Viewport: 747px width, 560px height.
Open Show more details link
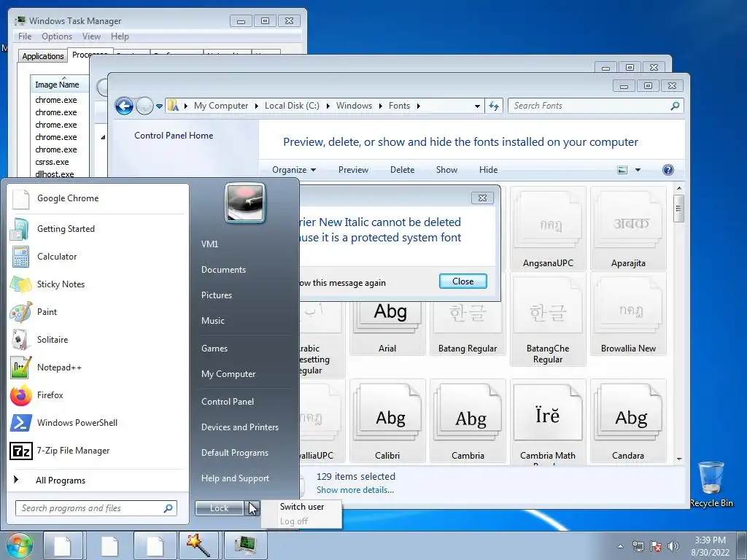point(355,490)
